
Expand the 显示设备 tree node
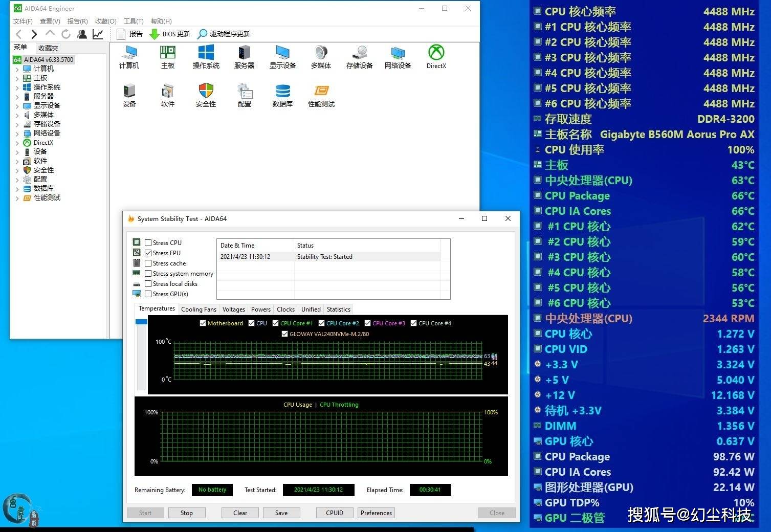click(x=17, y=106)
